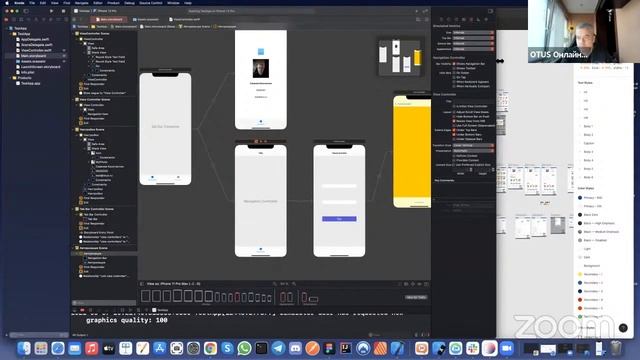The image size is (640, 360).
Task: Open Transition Style dropdown
Action: [473, 145]
